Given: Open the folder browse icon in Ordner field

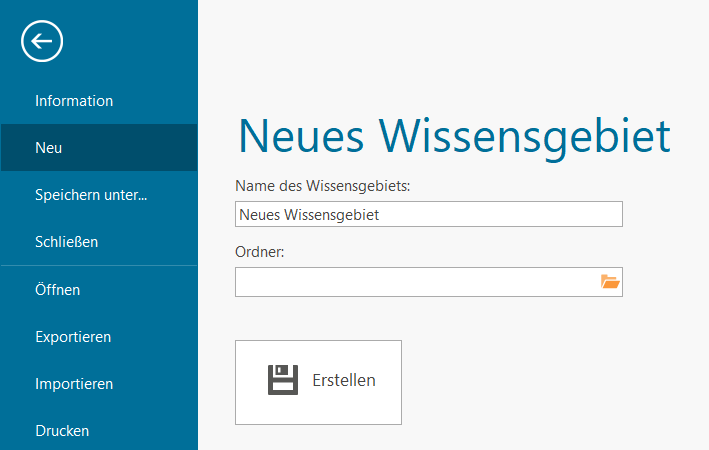Looking at the screenshot, I should (x=610, y=282).
